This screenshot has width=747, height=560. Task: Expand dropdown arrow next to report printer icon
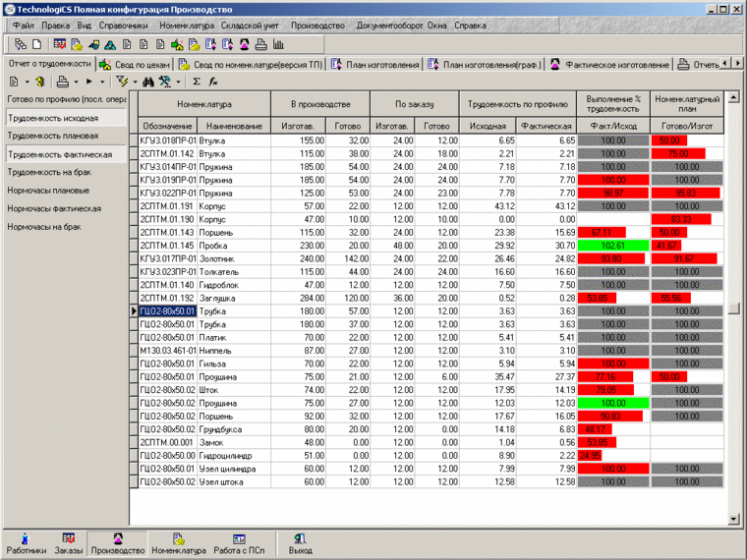coord(76,83)
